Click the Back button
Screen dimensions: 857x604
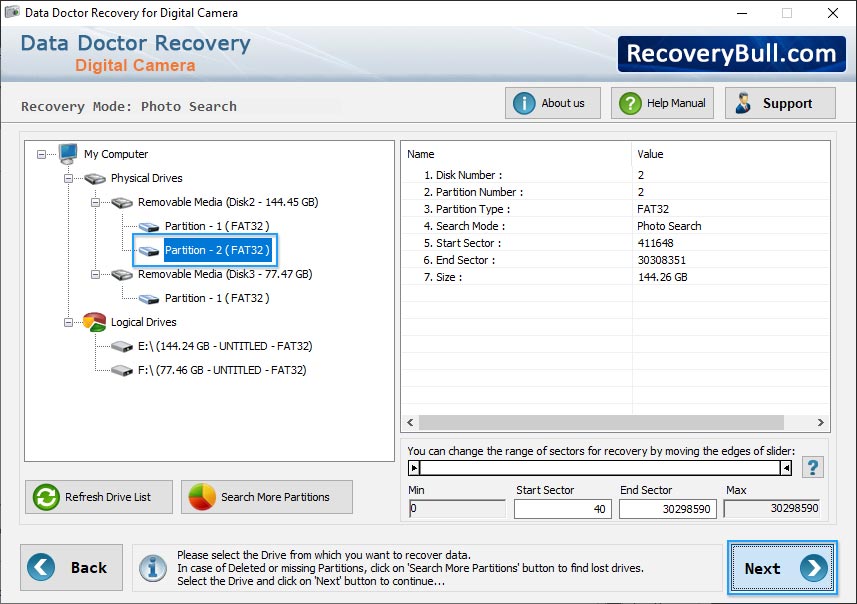pyautogui.click(x=70, y=567)
